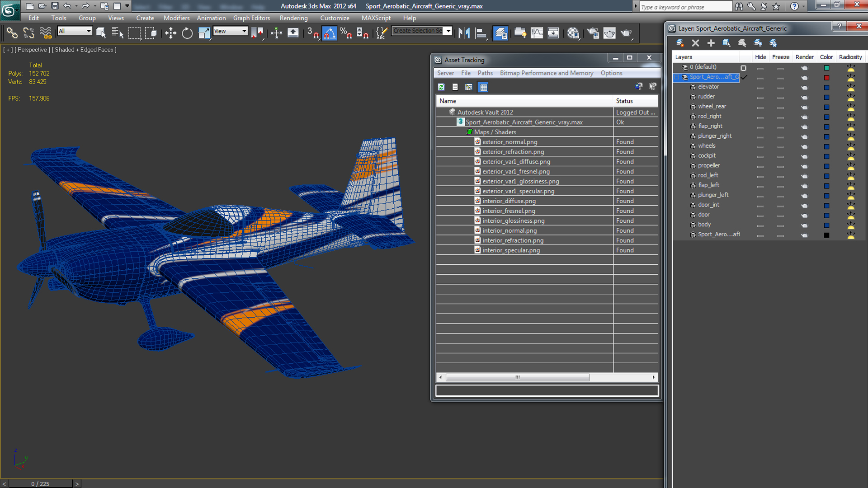Click the red color swatch of Sport_Aero layer
Viewport: 868px width, 488px height.
pos(826,78)
